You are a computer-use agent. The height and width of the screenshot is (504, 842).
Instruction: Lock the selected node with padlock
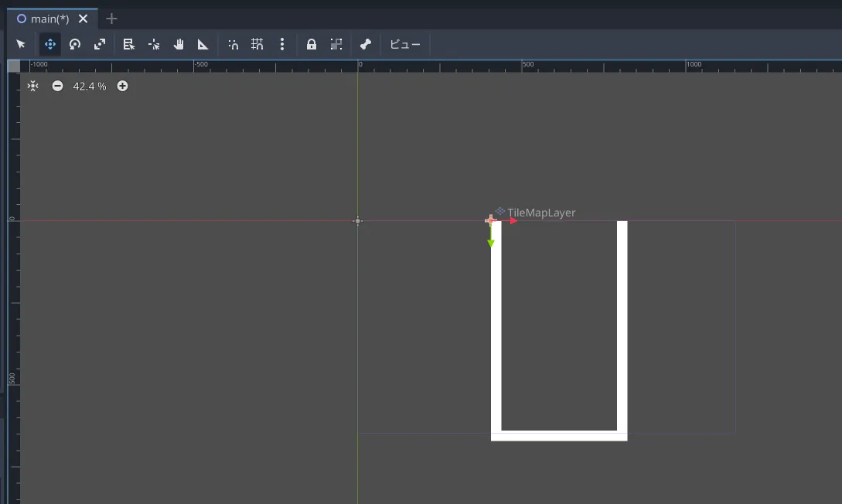point(312,45)
